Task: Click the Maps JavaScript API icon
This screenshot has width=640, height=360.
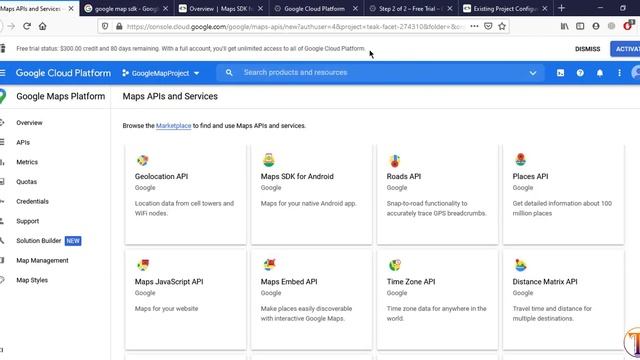Action: click(x=143, y=265)
